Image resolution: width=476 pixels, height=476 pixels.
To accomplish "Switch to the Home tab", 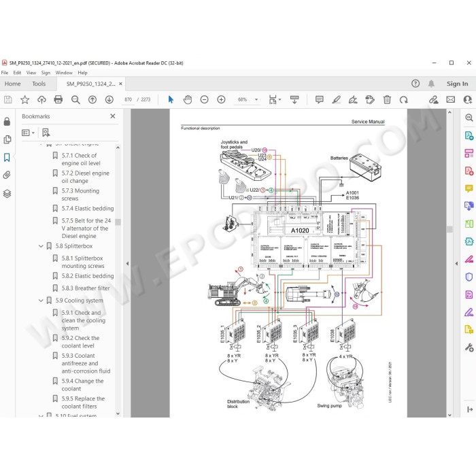I will click(x=12, y=84).
